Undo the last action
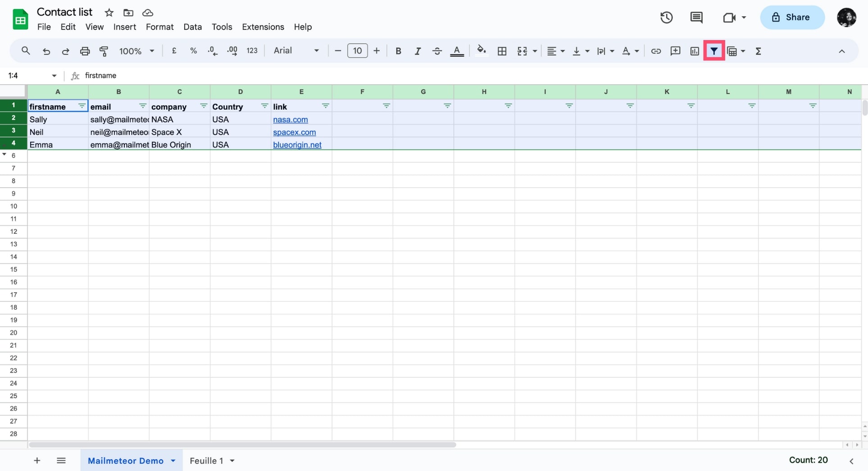The height and width of the screenshot is (471, 868). tap(46, 51)
